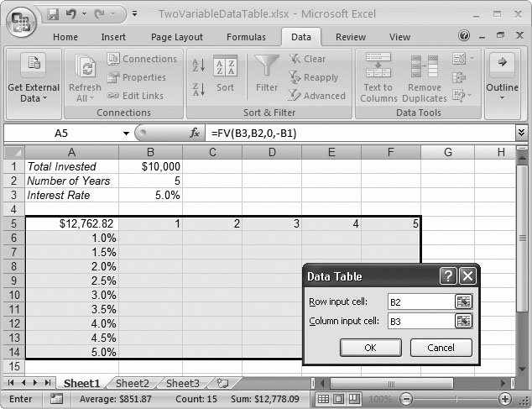Expand the formula bar

click(x=521, y=134)
